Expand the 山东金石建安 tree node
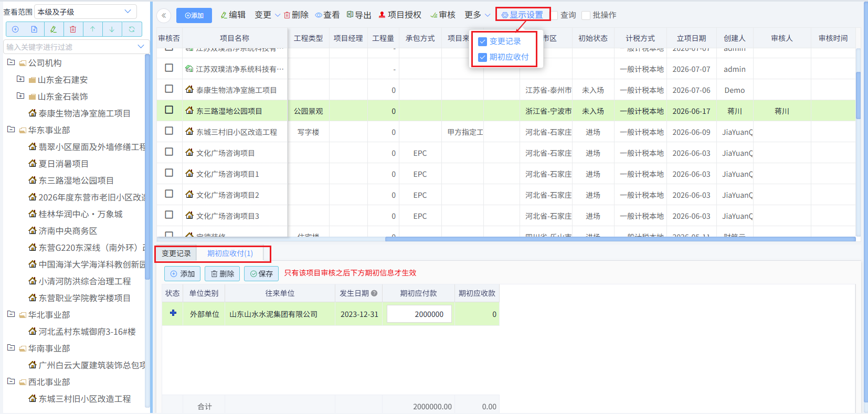868x414 pixels. click(20, 79)
